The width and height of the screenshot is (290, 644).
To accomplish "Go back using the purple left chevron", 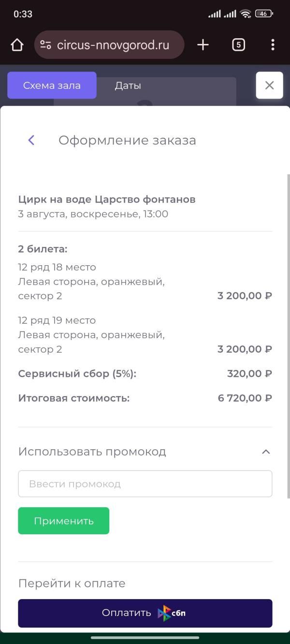I will (31, 141).
